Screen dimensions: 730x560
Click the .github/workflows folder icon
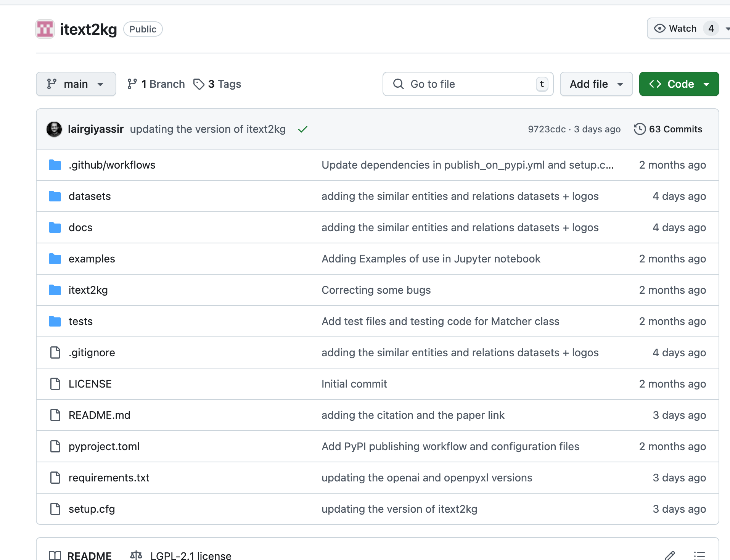(55, 165)
